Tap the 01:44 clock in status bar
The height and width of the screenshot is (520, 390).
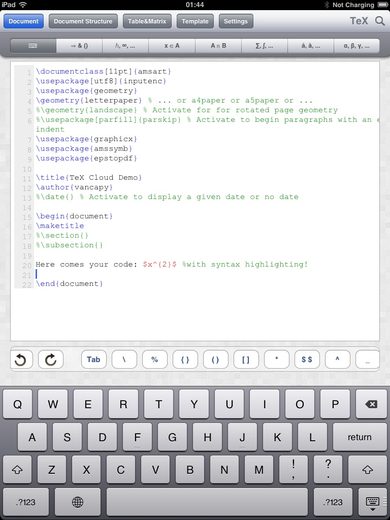195,5
